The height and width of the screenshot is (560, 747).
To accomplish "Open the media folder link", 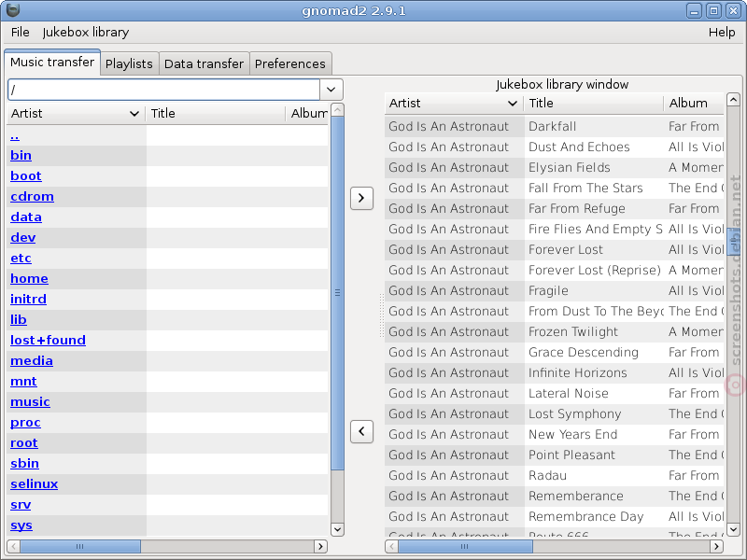I will [x=32, y=360].
